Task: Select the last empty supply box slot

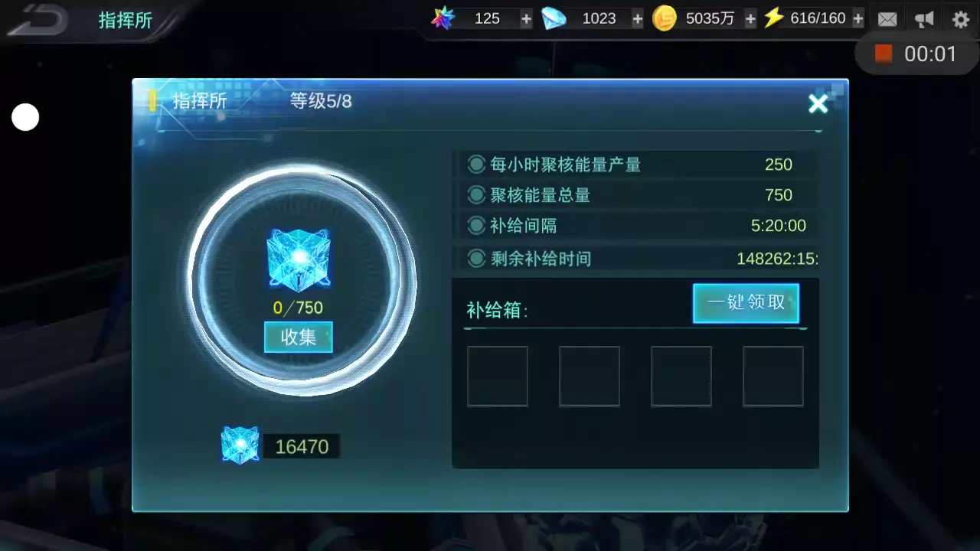Action: click(x=773, y=376)
